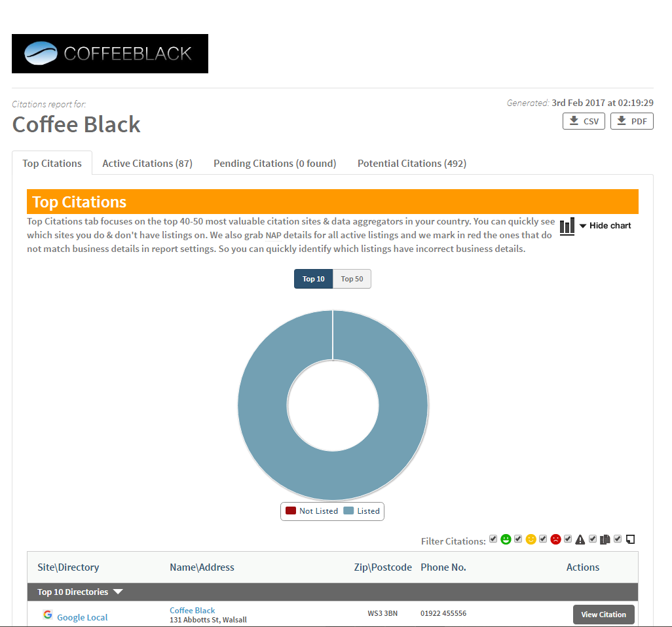Switch to Active Citations (87) tab

147,163
